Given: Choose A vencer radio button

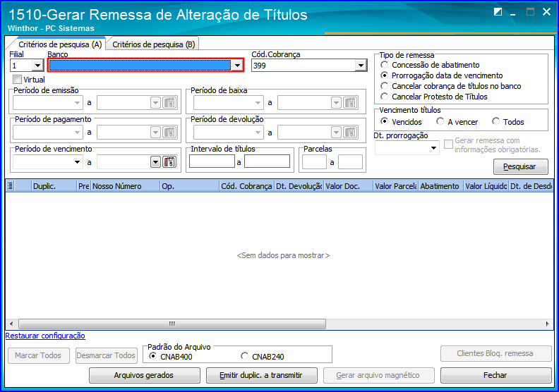Looking at the screenshot, I should point(440,121).
